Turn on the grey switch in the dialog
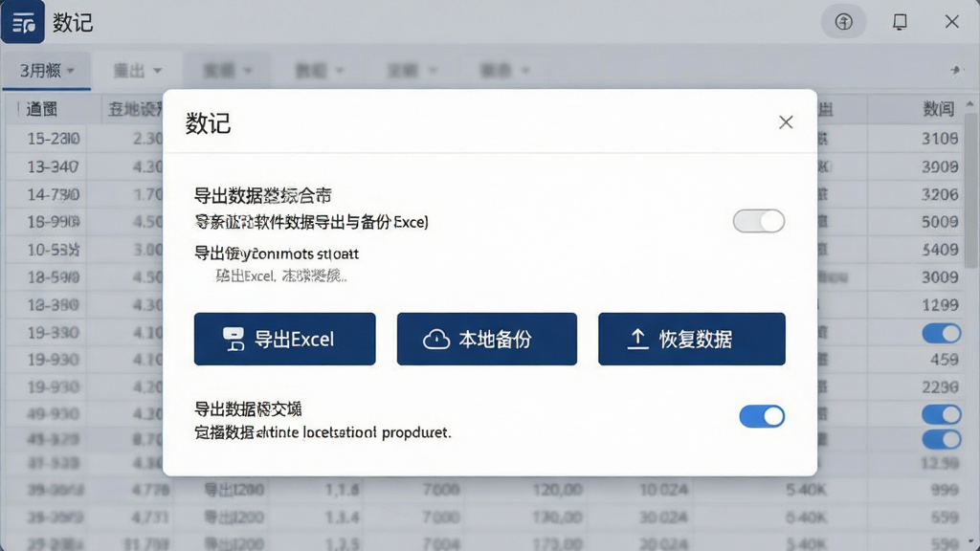The height and width of the screenshot is (551, 980). pos(759,221)
